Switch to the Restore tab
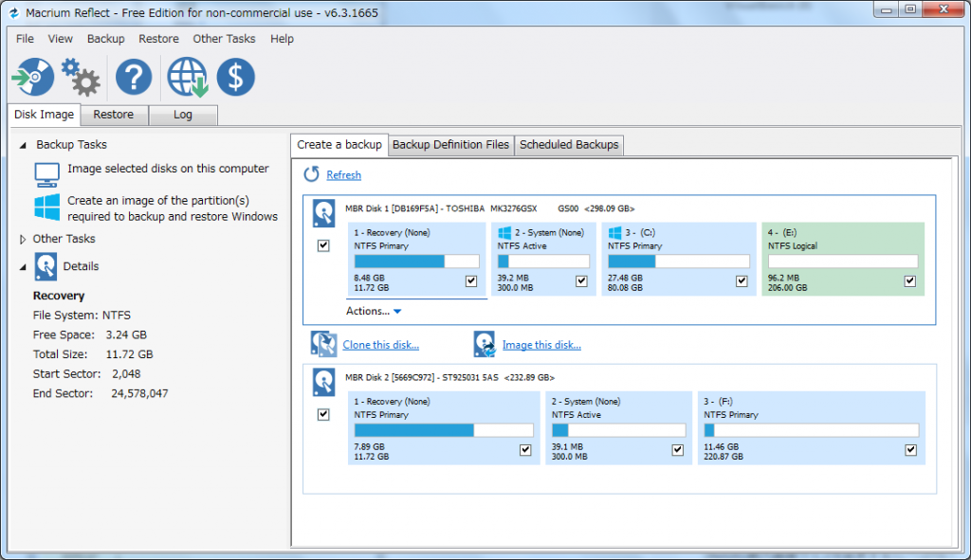This screenshot has width=971, height=560. click(114, 115)
